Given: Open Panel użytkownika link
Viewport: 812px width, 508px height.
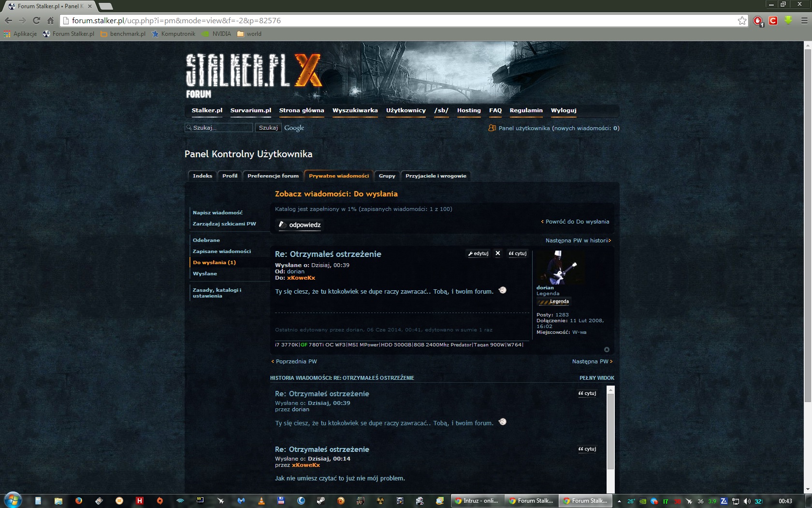Looking at the screenshot, I should coord(559,128).
